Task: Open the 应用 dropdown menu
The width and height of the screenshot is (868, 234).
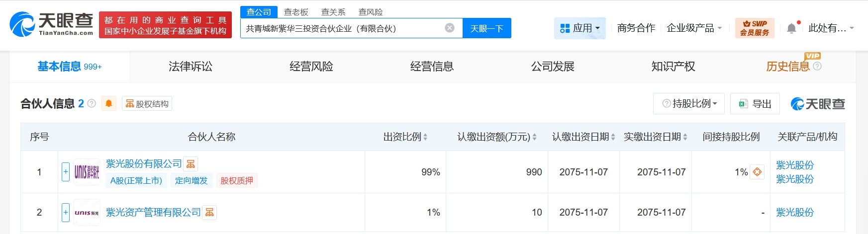Action: [579, 28]
